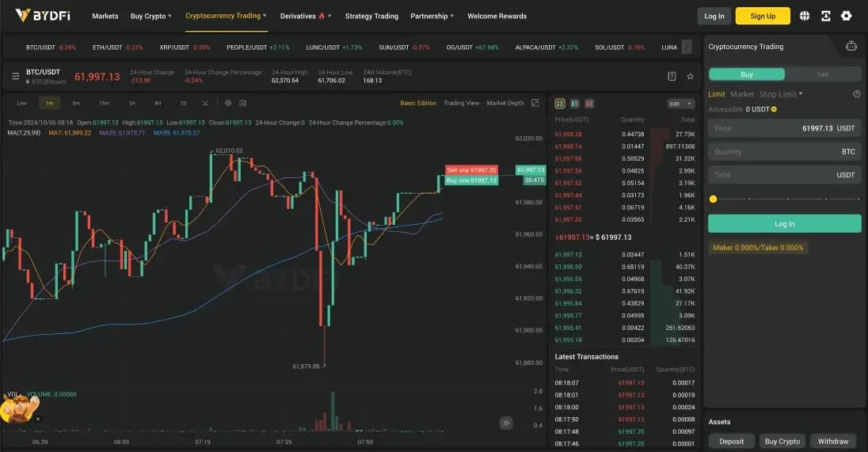Viewport: 868px width, 452px height.
Task: Click the Withdraw button
Action: click(833, 442)
